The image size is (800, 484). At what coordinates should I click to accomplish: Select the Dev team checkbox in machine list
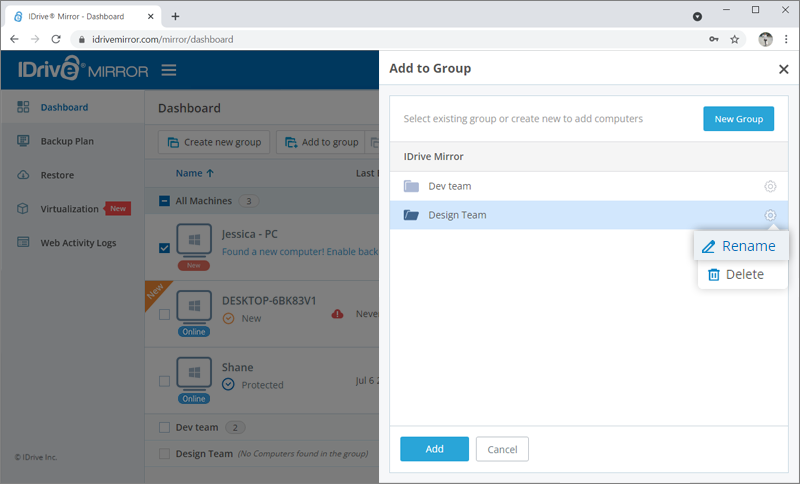pos(165,427)
